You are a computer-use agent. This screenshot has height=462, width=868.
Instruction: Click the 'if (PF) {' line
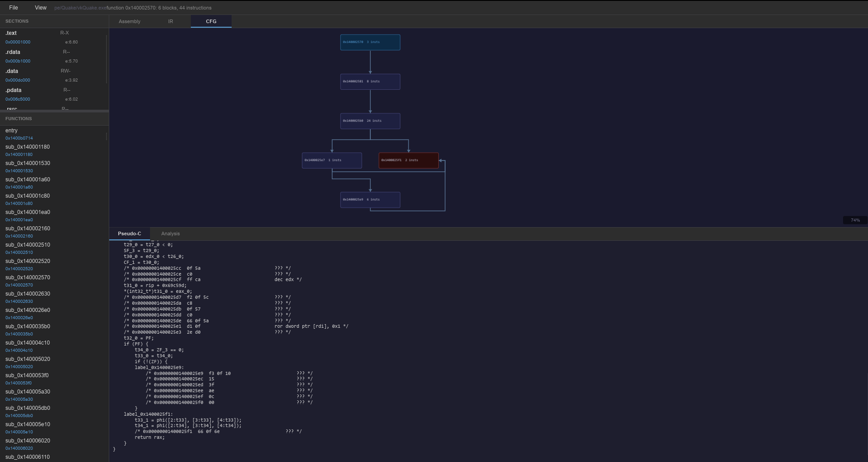[x=136, y=344]
